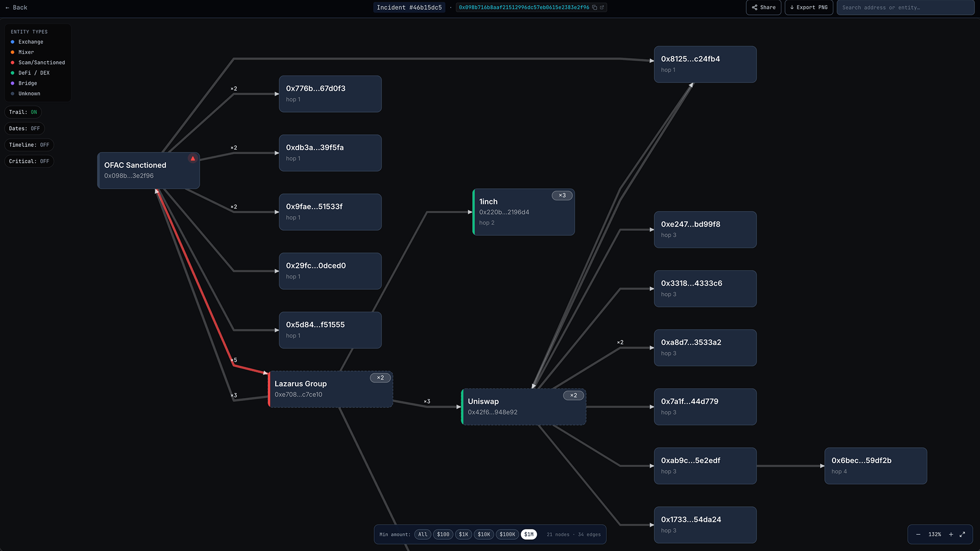The height and width of the screenshot is (551, 980).
Task: Expand the ×2 badge on Uniswap node
Action: point(574,395)
